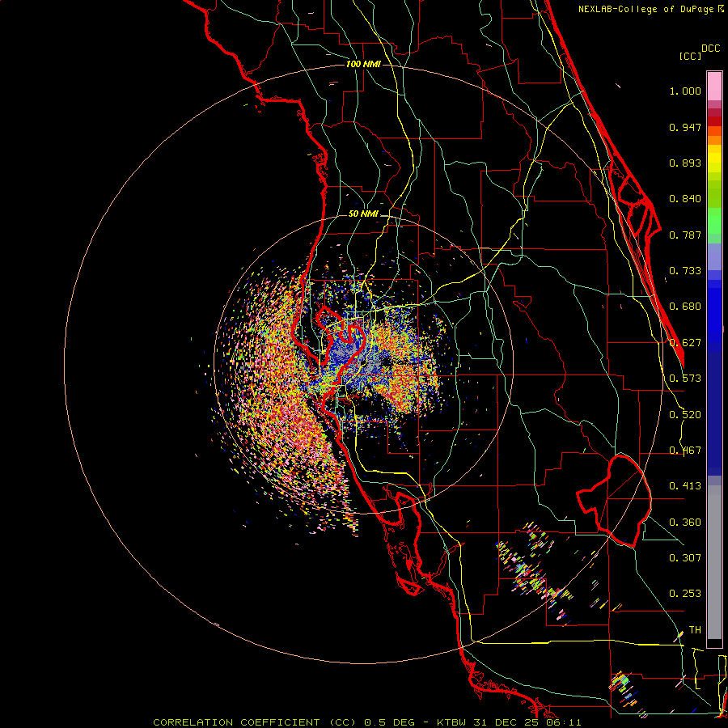This screenshot has width=728, height=728.
Task: Click the 0.947 legend value
Action: click(685, 127)
